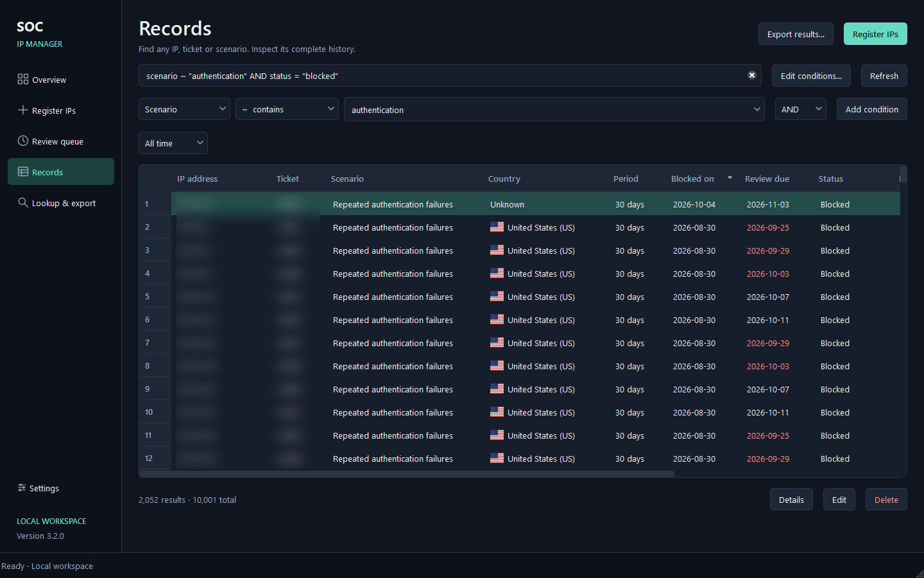The image size is (924, 578).
Task: Click the Review queue clock icon
Action: tap(23, 141)
